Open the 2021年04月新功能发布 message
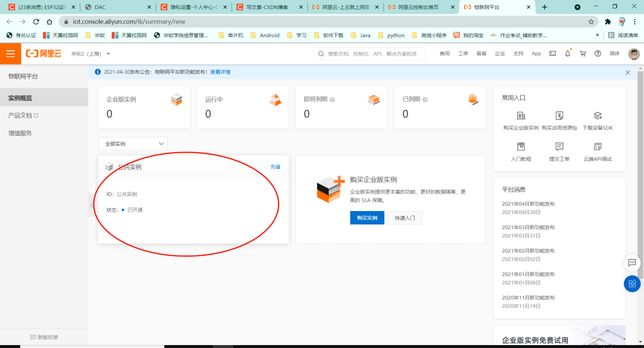Screen dimensions: 644x348 coord(528,204)
